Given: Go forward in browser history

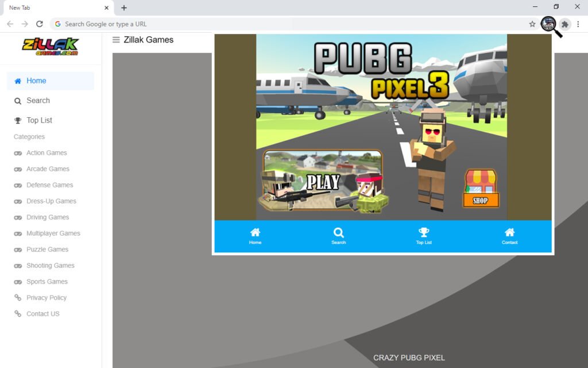Looking at the screenshot, I should (25, 24).
